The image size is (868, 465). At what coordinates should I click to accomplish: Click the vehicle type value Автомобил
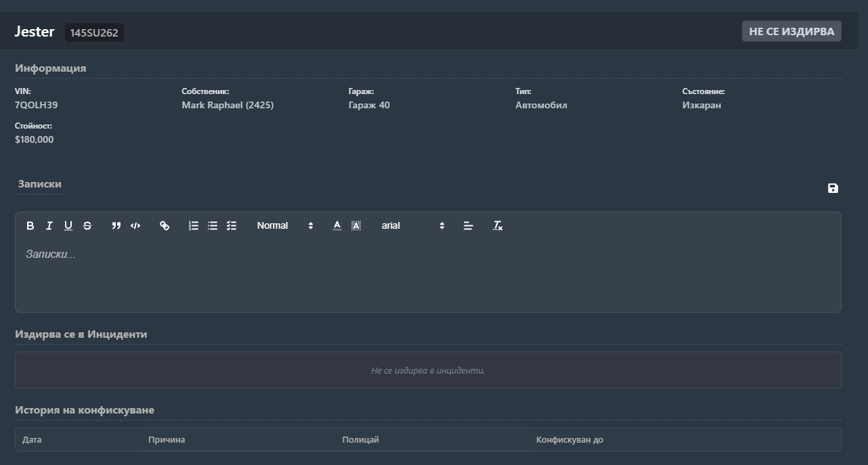click(x=541, y=105)
